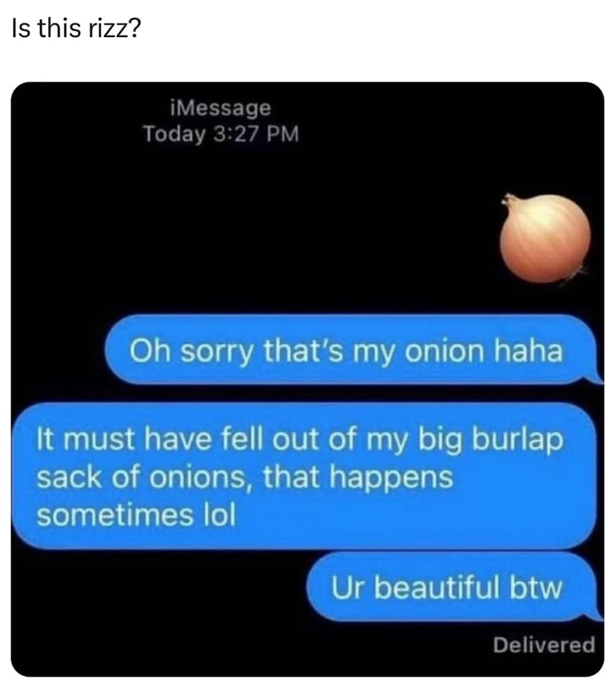Click the onion's stem tip
616x688 pixels.
pos(509,199)
